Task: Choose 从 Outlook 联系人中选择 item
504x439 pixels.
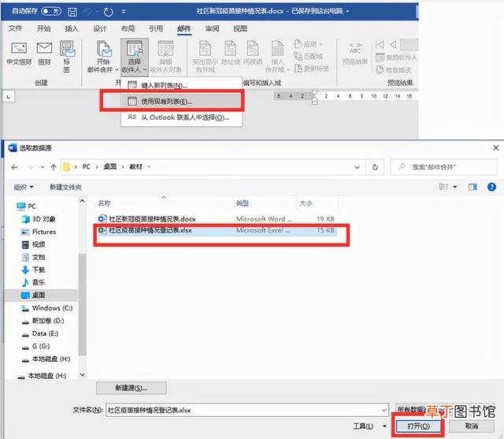Action: click(181, 117)
